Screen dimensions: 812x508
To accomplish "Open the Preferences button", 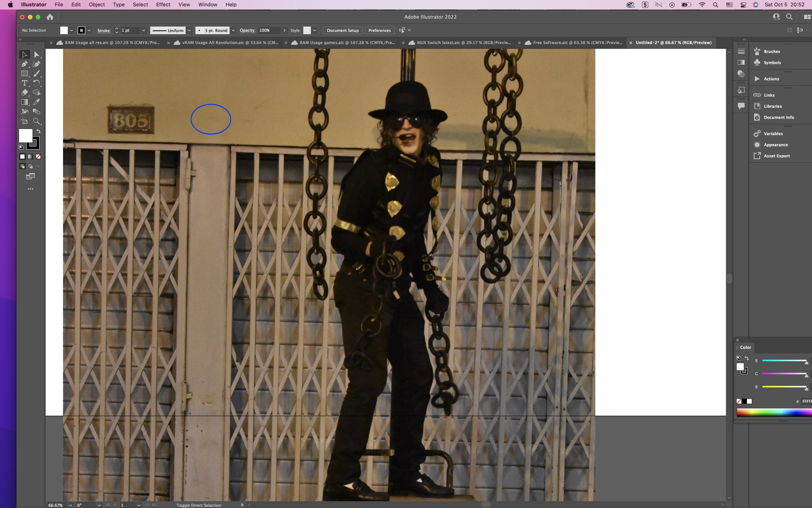I will (x=379, y=30).
